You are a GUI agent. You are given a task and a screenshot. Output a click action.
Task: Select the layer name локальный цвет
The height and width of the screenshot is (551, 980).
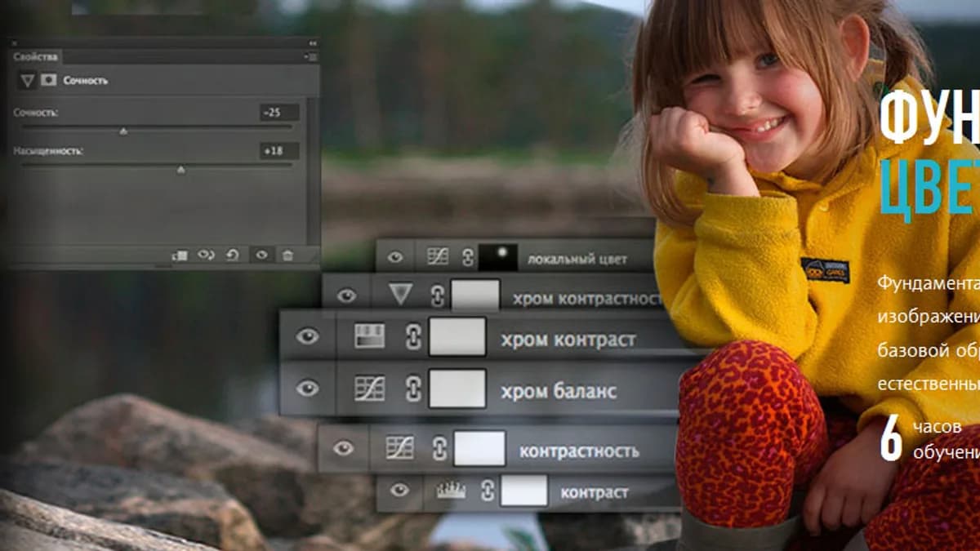[x=577, y=260]
